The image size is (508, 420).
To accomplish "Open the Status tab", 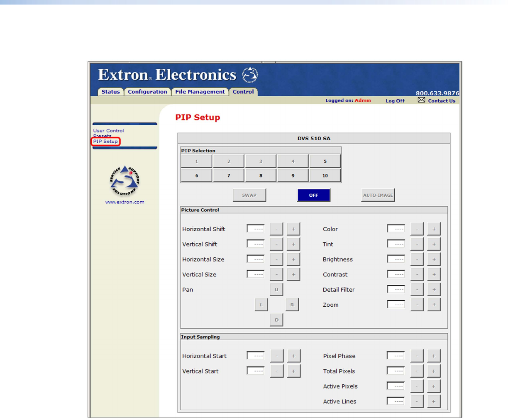I will point(111,92).
